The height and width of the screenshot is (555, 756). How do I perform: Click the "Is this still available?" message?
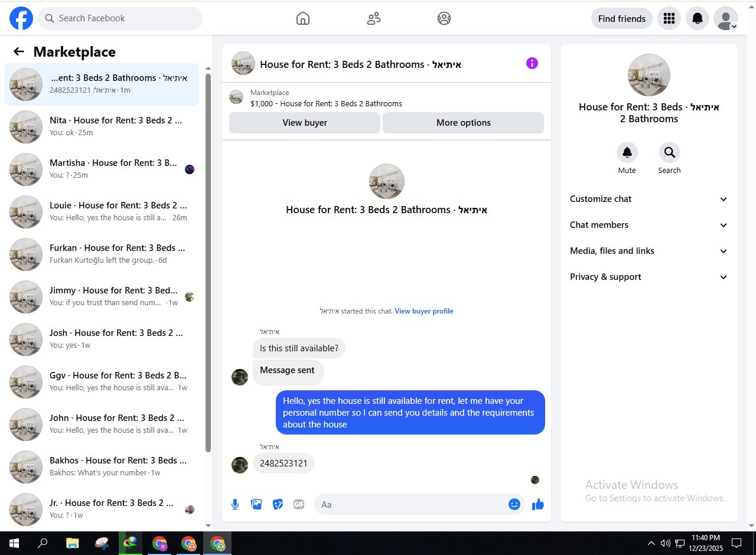(x=299, y=348)
